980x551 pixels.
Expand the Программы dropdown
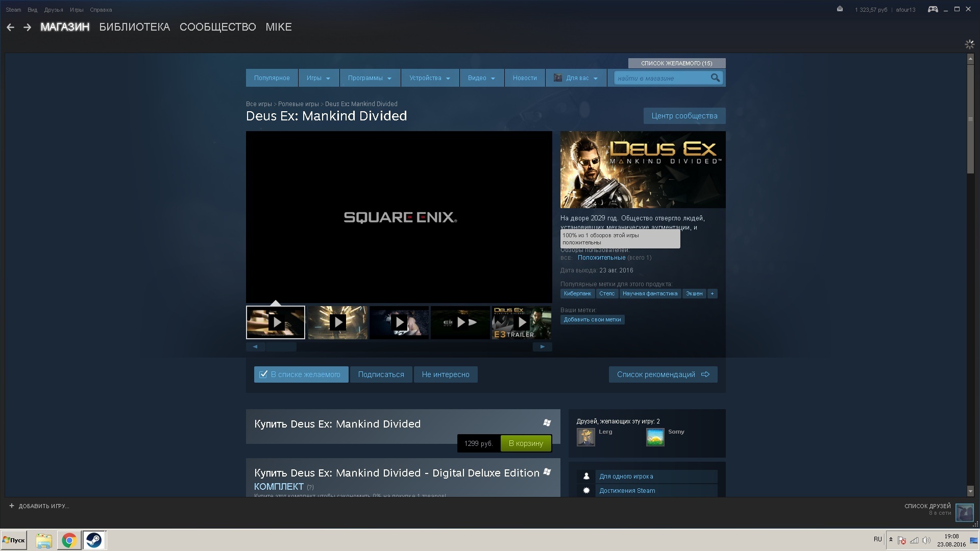pos(370,78)
